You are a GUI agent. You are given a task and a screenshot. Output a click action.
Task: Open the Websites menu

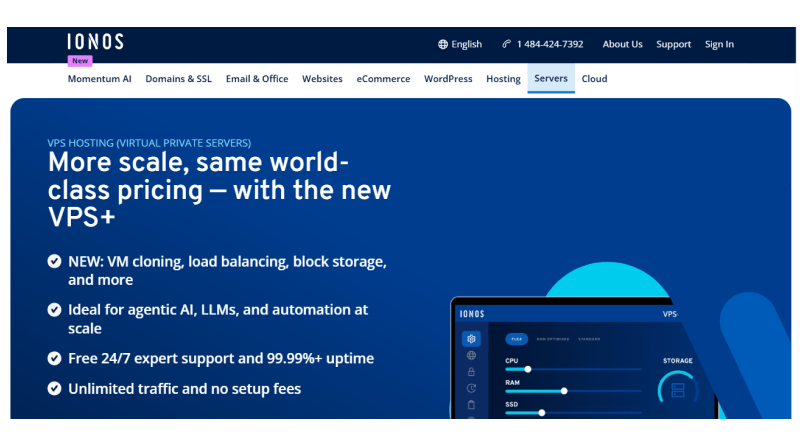pyautogui.click(x=322, y=79)
